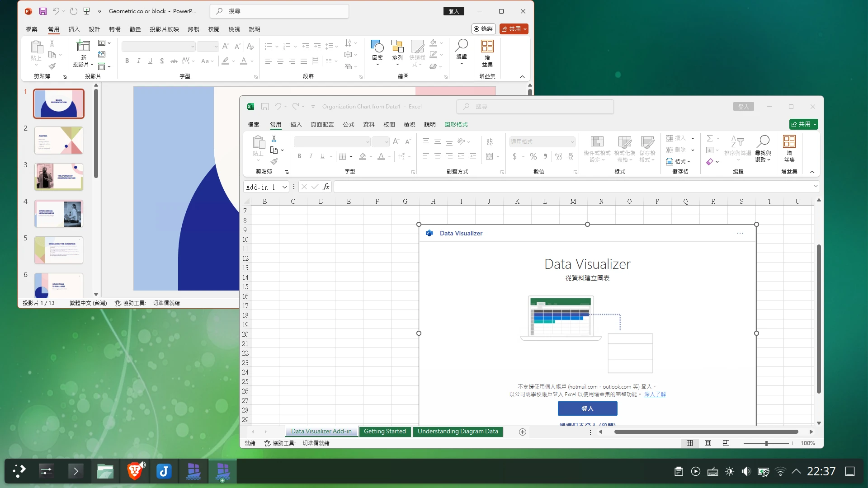868x488 pixels.
Task: Select slide 3 thumbnail in PowerPoint
Action: [58, 176]
